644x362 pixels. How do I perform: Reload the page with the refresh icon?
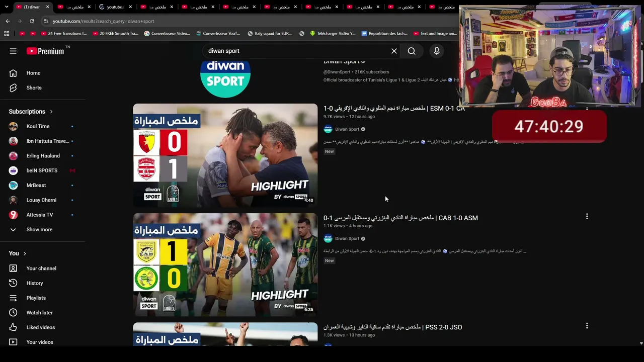(x=32, y=21)
